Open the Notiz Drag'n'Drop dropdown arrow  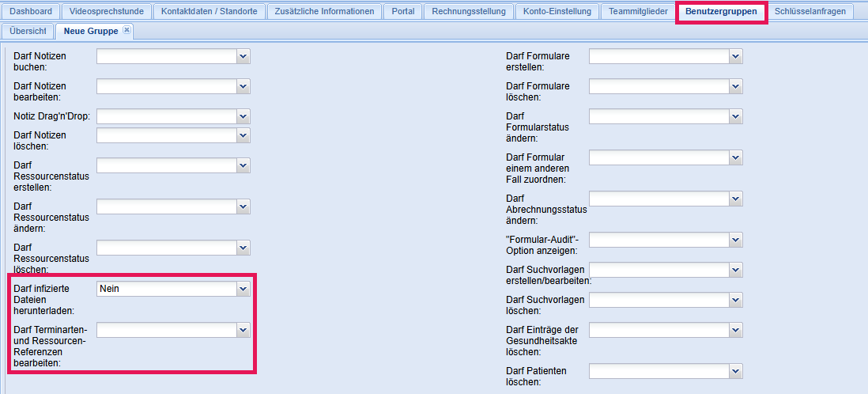point(243,116)
